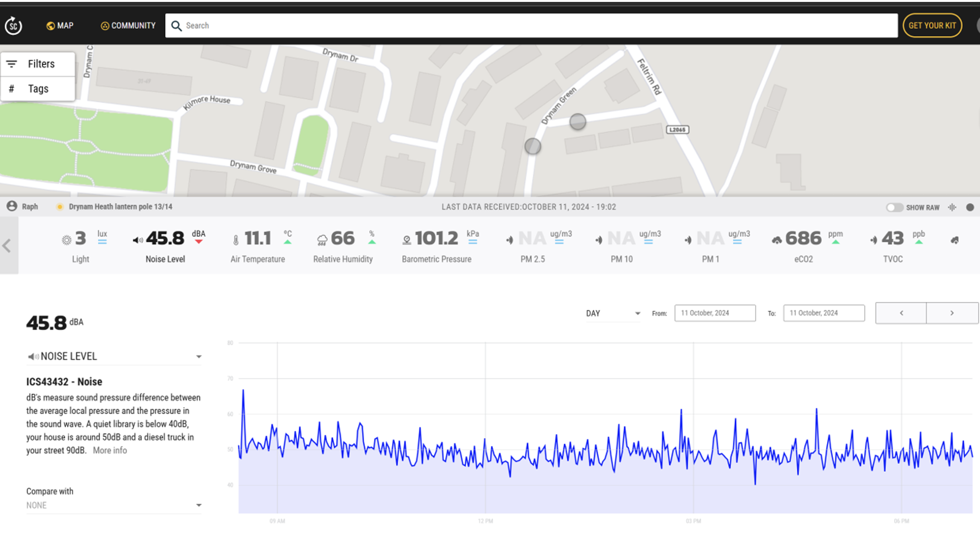This screenshot has height=542, width=980.
Task: Click the From date field
Action: click(714, 313)
